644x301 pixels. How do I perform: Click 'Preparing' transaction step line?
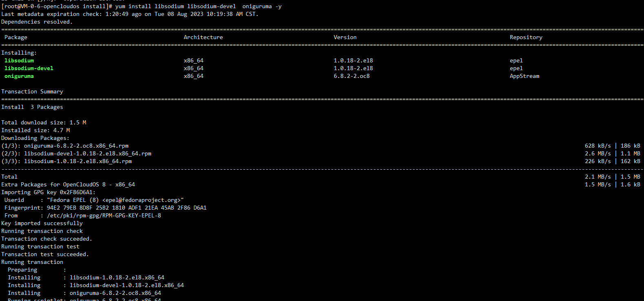[37, 270]
